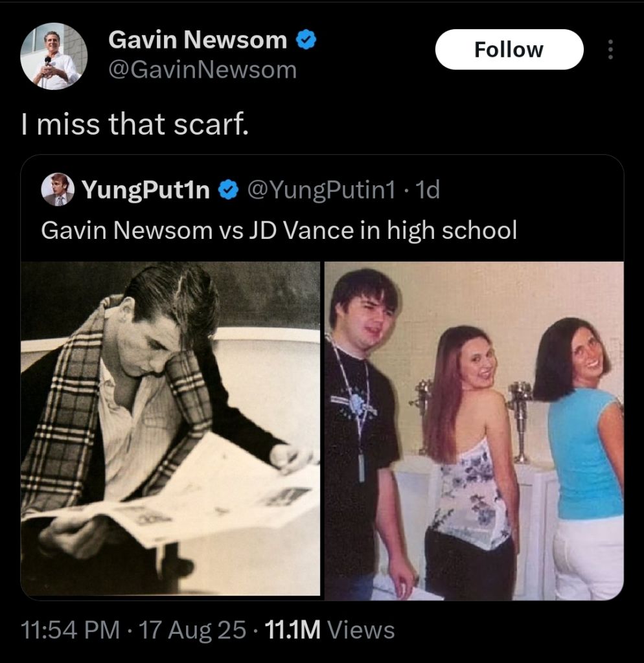Visit the @YungPutin1 handle
This screenshot has width=644, height=663.
tap(321, 190)
